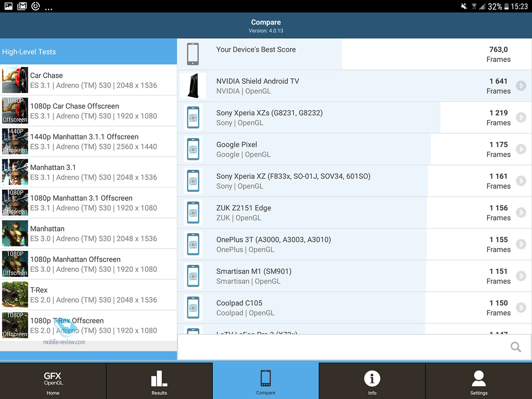Click Sony Xperia XZs (G8231, G8232) name
Viewport: 532px width, 399px height.
coord(269,113)
